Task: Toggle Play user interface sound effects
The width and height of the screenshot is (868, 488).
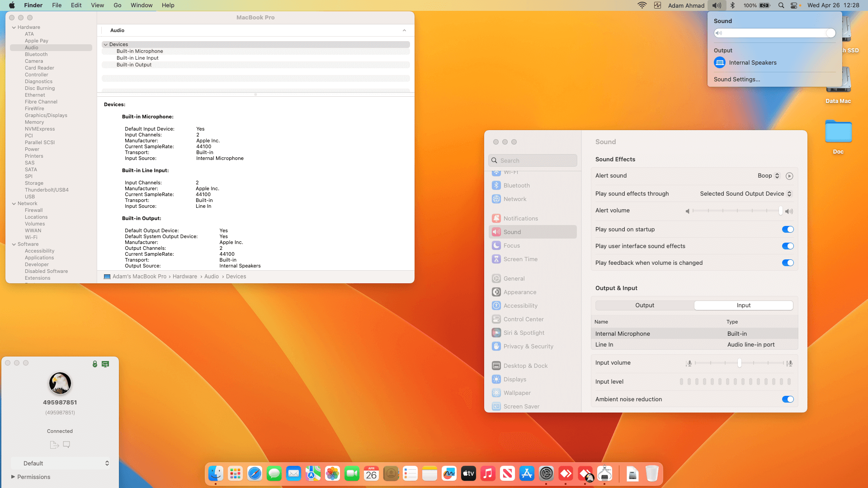Action: pyautogui.click(x=788, y=246)
